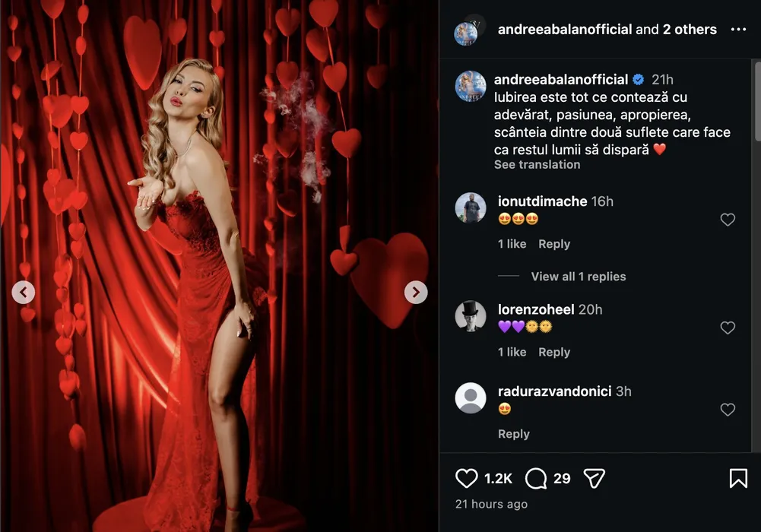761x532 pixels.
Task: Like ionutdimache's comment
Action: pos(728,220)
